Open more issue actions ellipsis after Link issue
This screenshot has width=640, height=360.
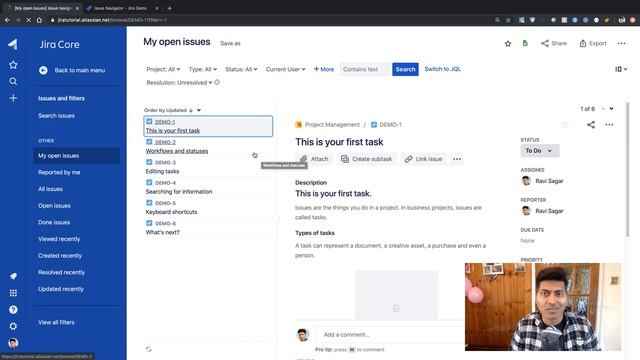point(457,159)
